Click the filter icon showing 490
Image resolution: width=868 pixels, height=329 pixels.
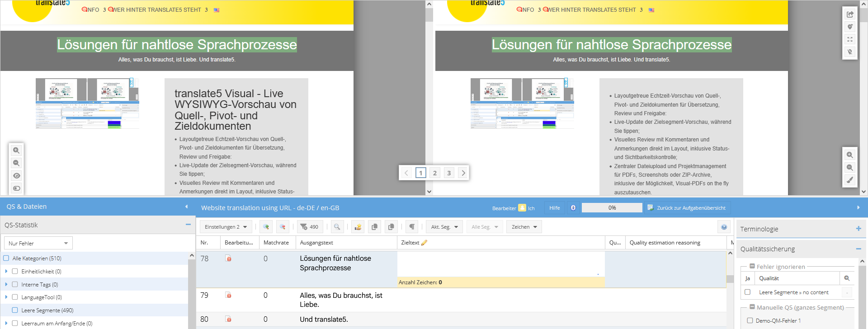(309, 227)
